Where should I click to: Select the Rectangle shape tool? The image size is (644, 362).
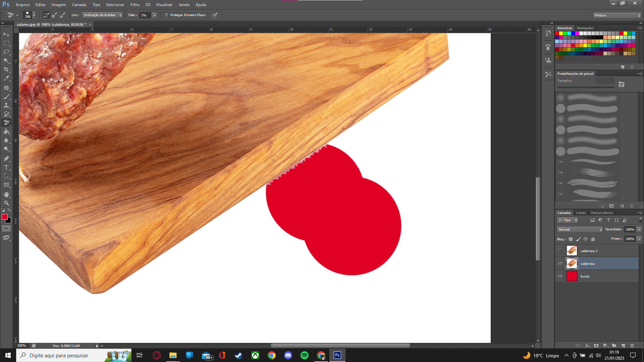[x=6, y=185]
